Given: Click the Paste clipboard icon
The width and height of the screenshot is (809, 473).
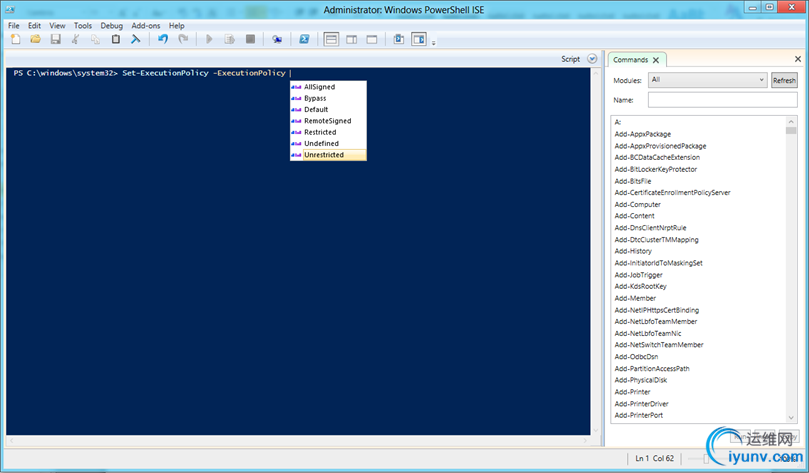Looking at the screenshot, I should tap(116, 39).
